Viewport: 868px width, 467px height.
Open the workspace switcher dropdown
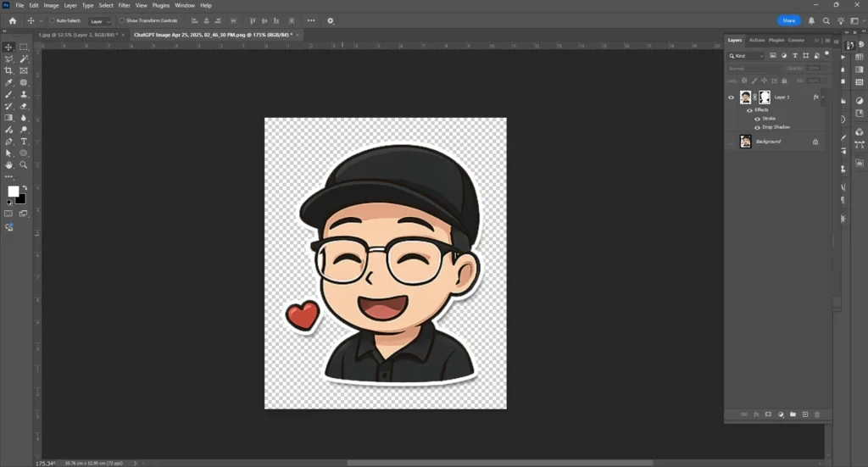856,21
